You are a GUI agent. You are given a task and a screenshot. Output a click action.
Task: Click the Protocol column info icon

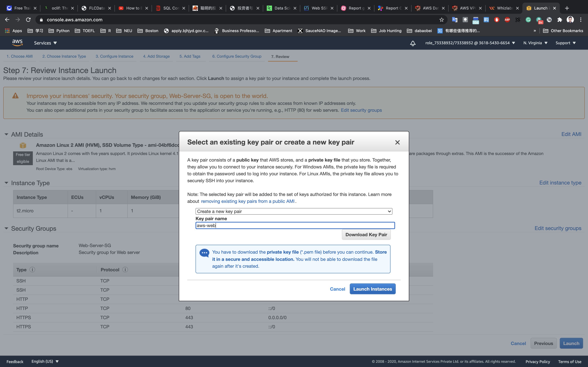[125, 270]
